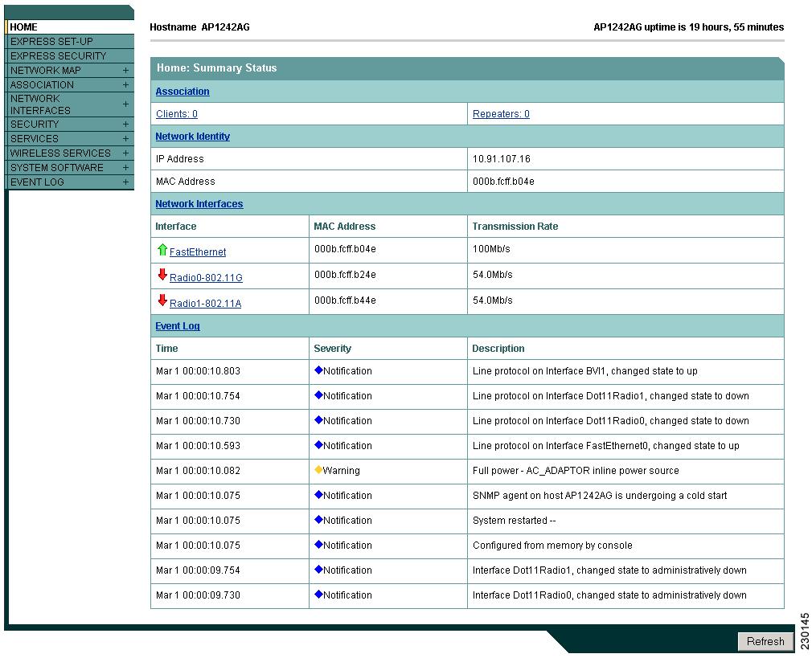The width and height of the screenshot is (812, 658).
Task: Expand the Event Log sidebar plus sign
Action: (125, 182)
